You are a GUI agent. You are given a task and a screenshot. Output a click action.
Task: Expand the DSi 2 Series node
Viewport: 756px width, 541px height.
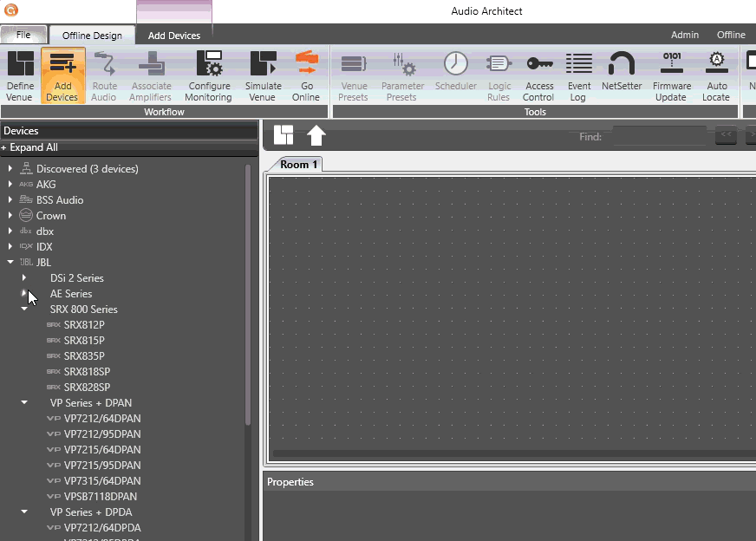[x=24, y=278]
